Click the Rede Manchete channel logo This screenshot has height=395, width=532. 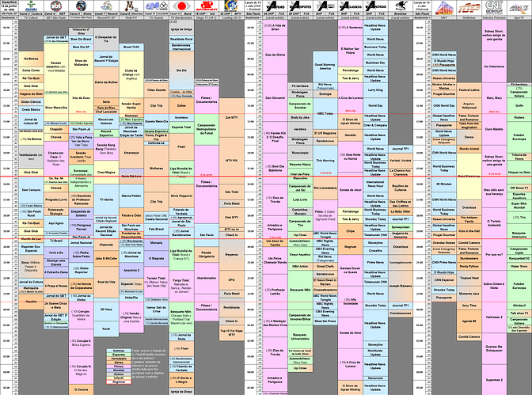pyautogui.click(x=131, y=6)
